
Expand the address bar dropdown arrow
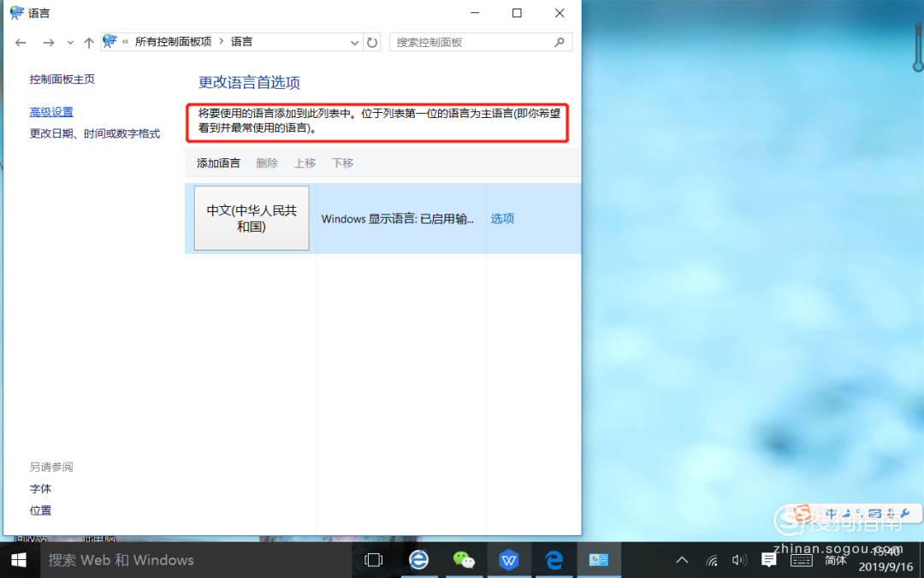pos(354,41)
